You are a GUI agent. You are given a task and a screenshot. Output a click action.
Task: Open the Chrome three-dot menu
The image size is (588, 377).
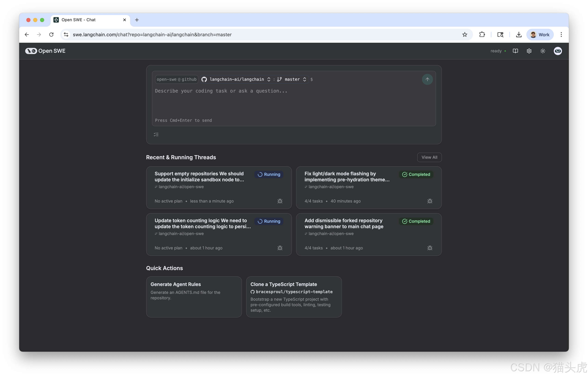[561, 35]
